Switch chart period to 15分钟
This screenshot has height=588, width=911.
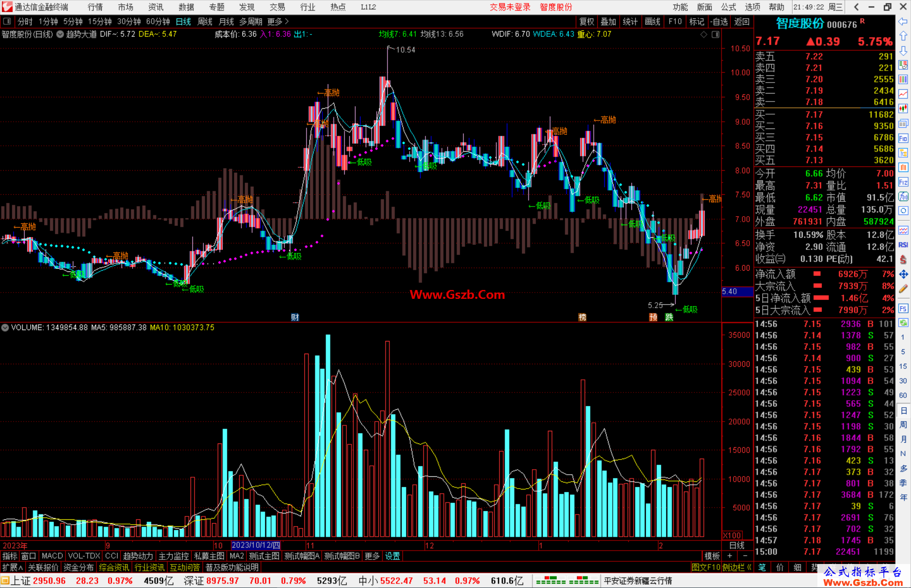tap(100, 21)
